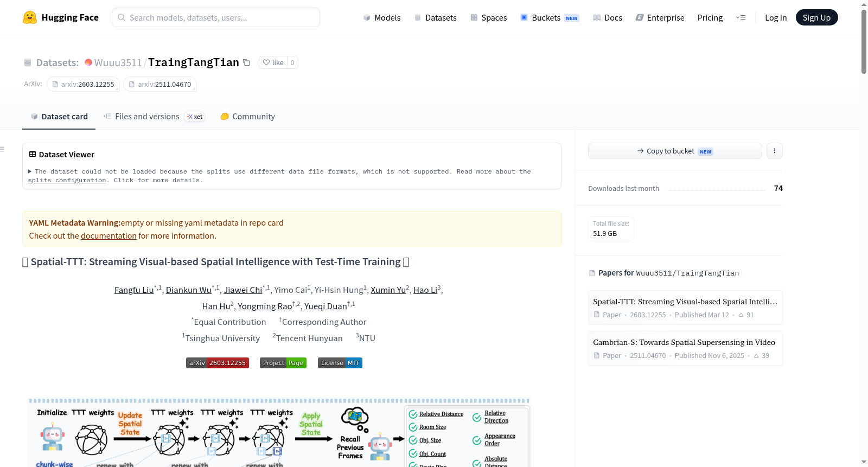The width and height of the screenshot is (868, 467).
Task: Open the left sidebar toggle icon
Action: pos(2,149)
